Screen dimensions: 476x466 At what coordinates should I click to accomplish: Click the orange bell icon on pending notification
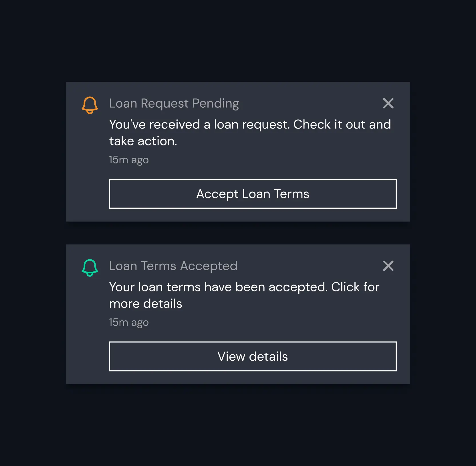90,105
